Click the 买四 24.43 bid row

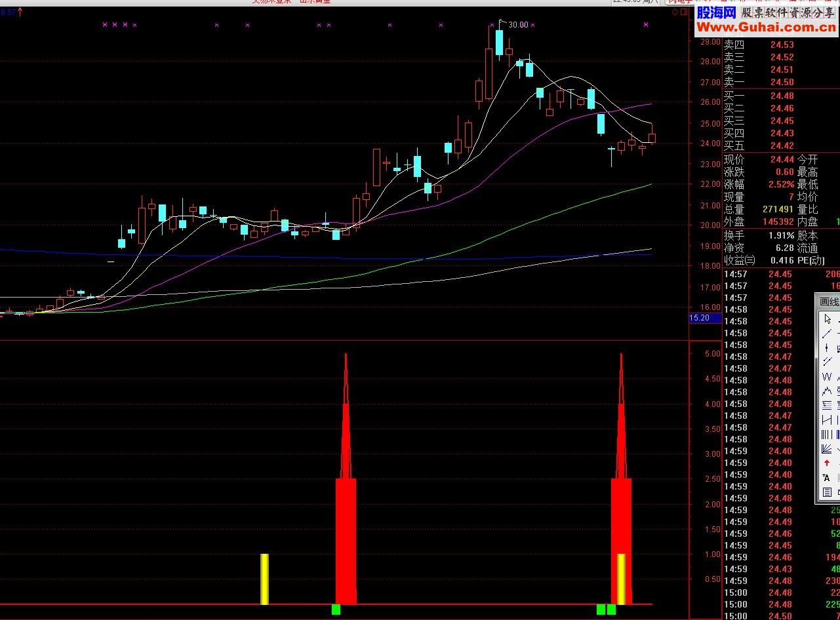[x=781, y=133]
